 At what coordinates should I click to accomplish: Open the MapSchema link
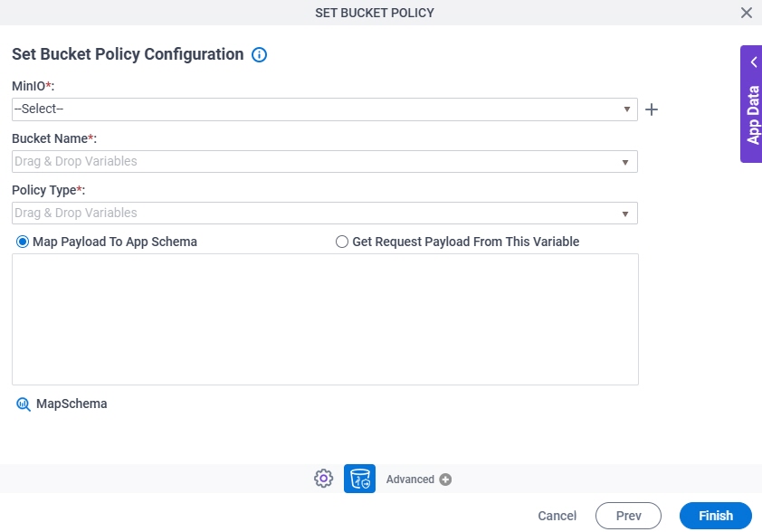71,404
